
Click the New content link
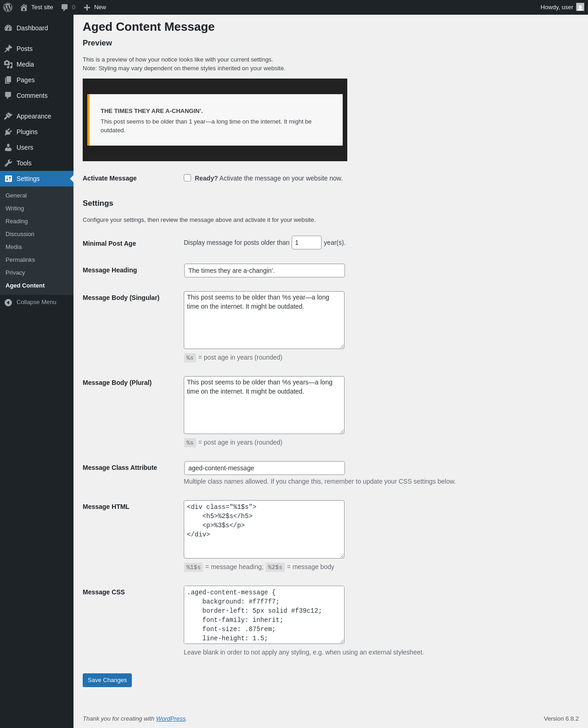click(95, 7)
